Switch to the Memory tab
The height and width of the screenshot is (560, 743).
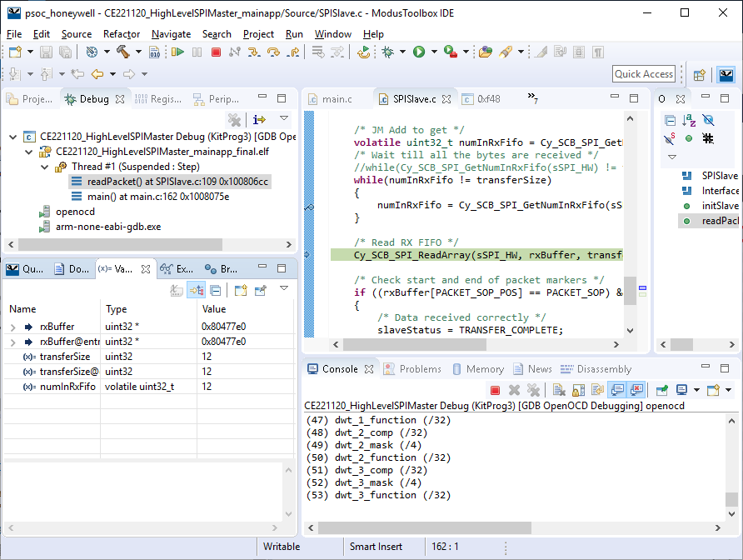tap(484, 369)
